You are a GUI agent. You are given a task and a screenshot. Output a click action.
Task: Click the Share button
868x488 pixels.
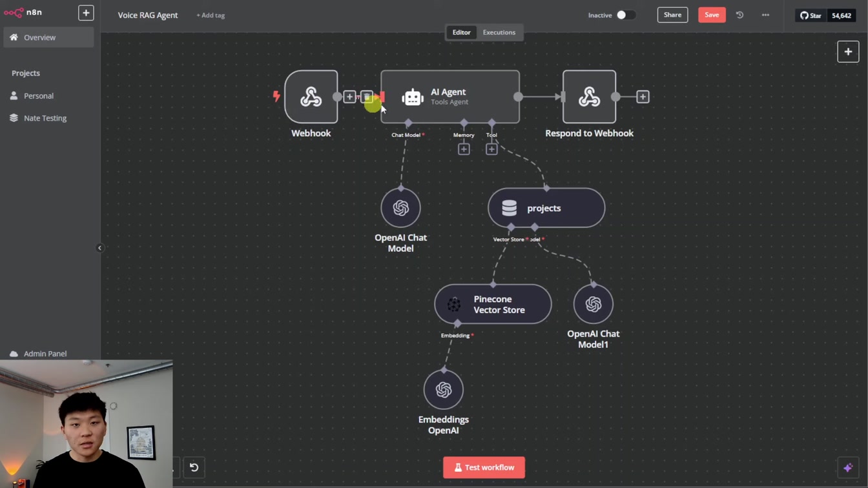tap(672, 15)
